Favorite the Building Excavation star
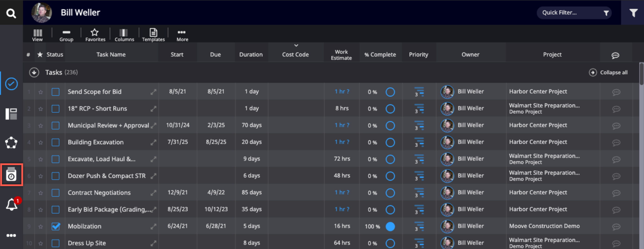This screenshot has height=249, width=644. (40, 142)
